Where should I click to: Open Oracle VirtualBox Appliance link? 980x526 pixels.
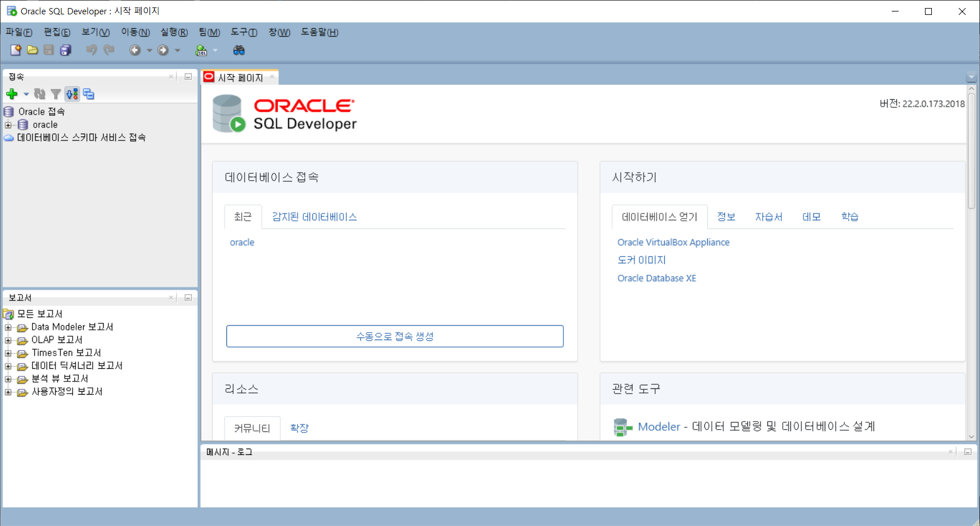(673, 243)
